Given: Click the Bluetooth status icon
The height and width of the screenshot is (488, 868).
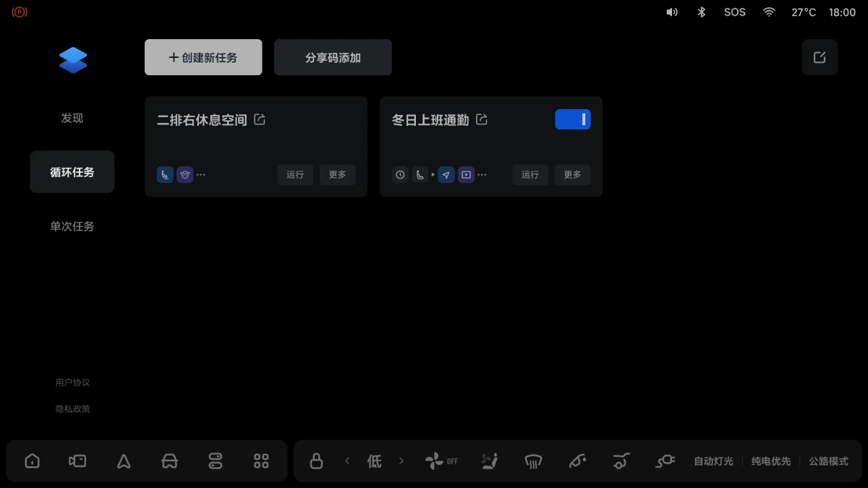Looking at the screenshot, I should click(701, 12).
